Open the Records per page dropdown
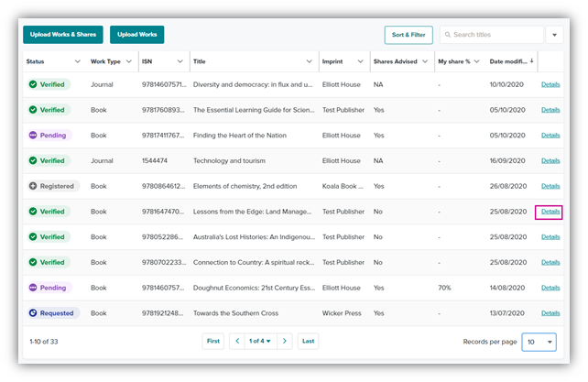 tap(539, 342)
